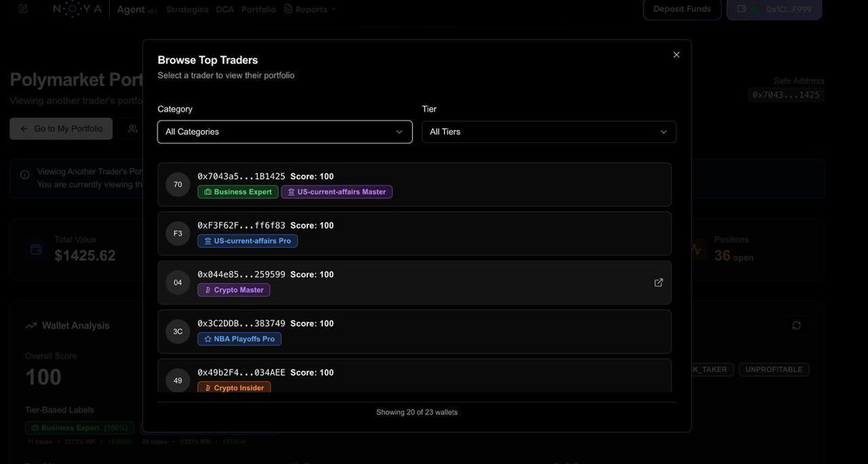Switch to the Strategies tab
The width and height of the screenshot is (868, 464).
pyautogui.click(x=187, y=7)
